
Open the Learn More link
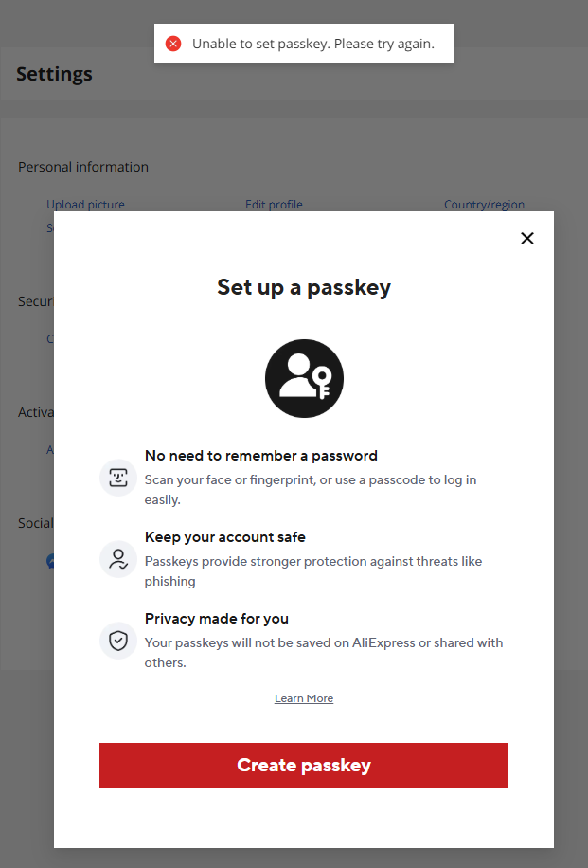click(x=304, y=698)
